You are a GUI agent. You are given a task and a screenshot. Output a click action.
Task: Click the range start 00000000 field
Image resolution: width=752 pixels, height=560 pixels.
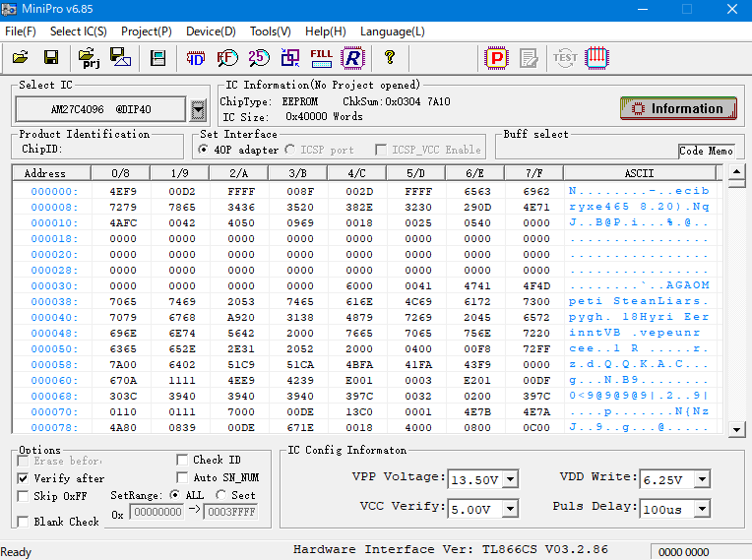click(157, 512)
